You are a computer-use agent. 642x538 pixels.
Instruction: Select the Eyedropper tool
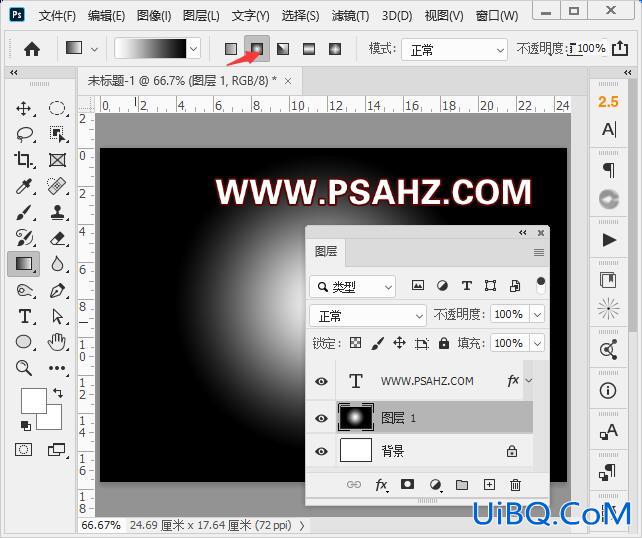click(x=24, y=186)
